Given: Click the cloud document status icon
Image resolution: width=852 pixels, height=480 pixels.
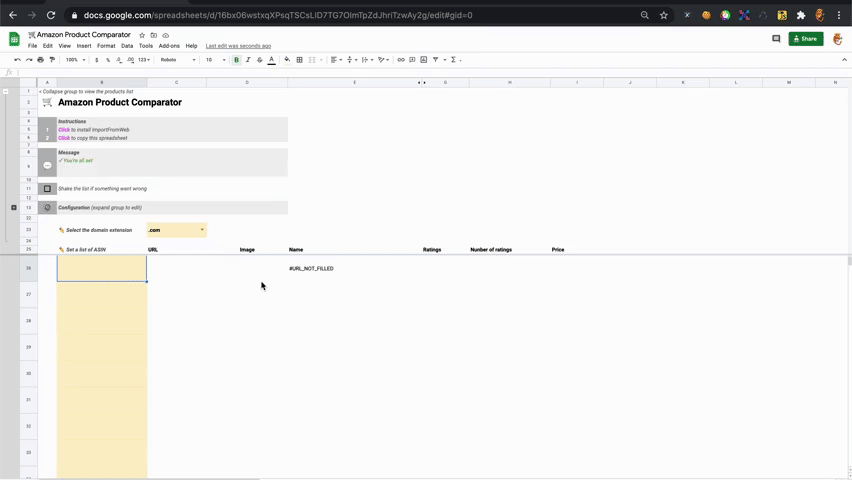Looking at the screenshot, I should click(x=166, y=35).
